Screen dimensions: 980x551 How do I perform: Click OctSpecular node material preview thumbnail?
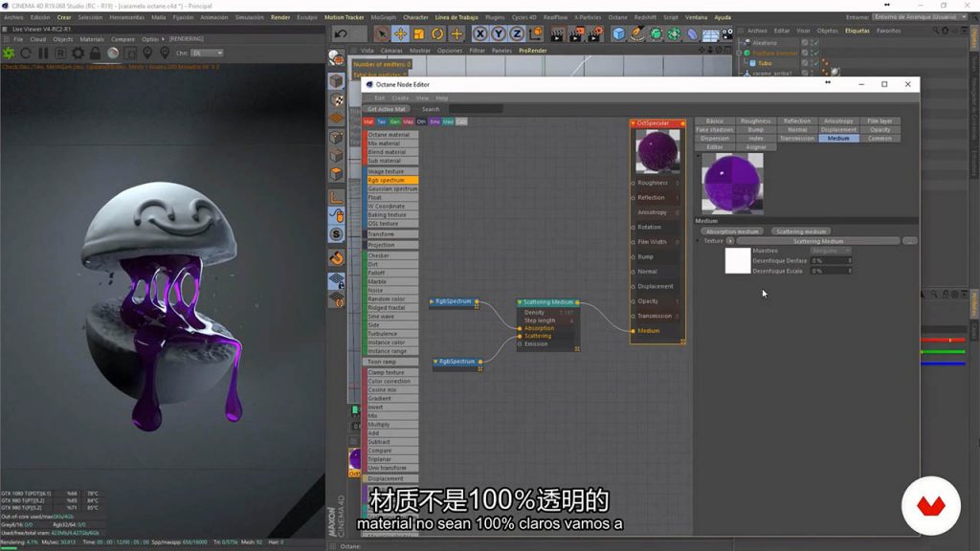(657, 152)
